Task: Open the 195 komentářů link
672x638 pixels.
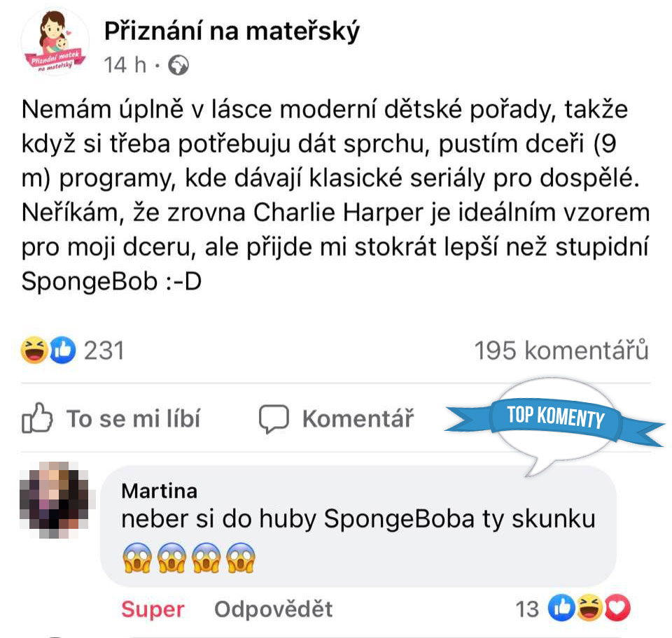Action: coord(561,350)
